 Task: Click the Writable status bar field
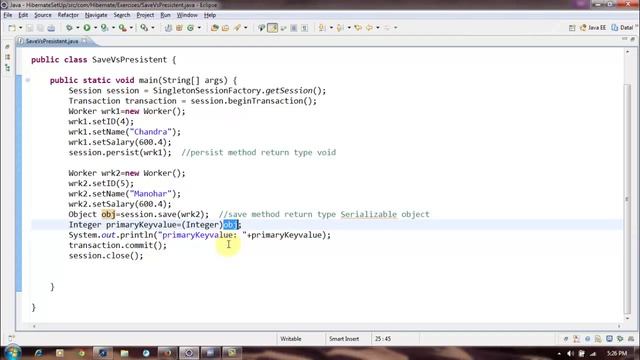(291, 339)
